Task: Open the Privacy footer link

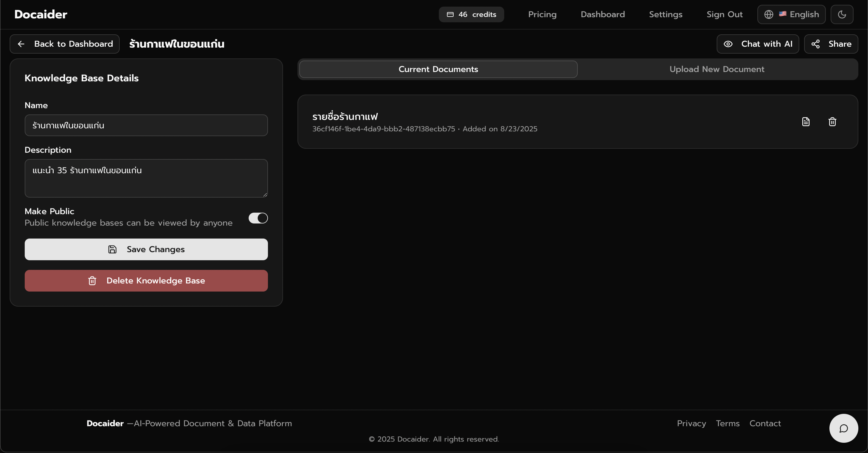Action: [691, 423]
